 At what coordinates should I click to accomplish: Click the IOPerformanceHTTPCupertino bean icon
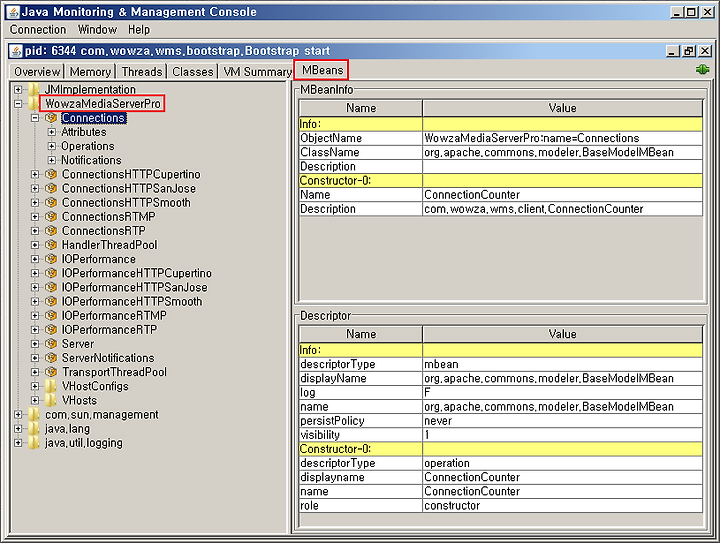click(x=51, y=273)
